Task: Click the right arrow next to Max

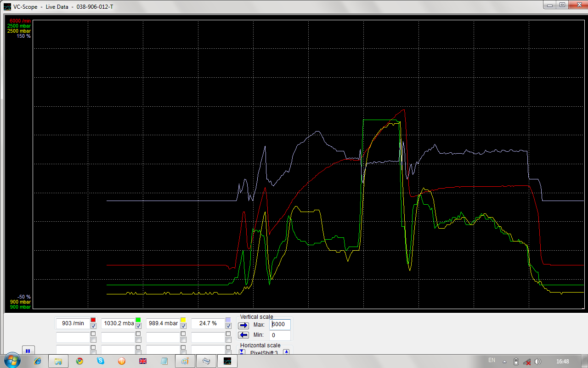Action: click(243, 325)
